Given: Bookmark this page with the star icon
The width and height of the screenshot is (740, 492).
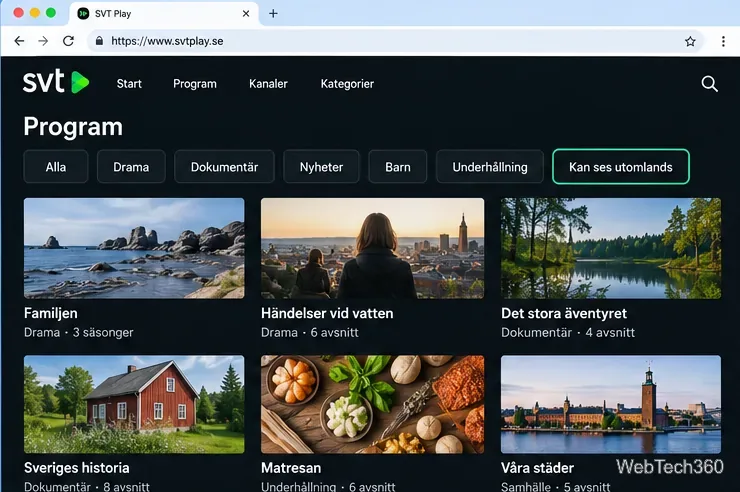Looking at the screenshot, I should pos(690,42).
